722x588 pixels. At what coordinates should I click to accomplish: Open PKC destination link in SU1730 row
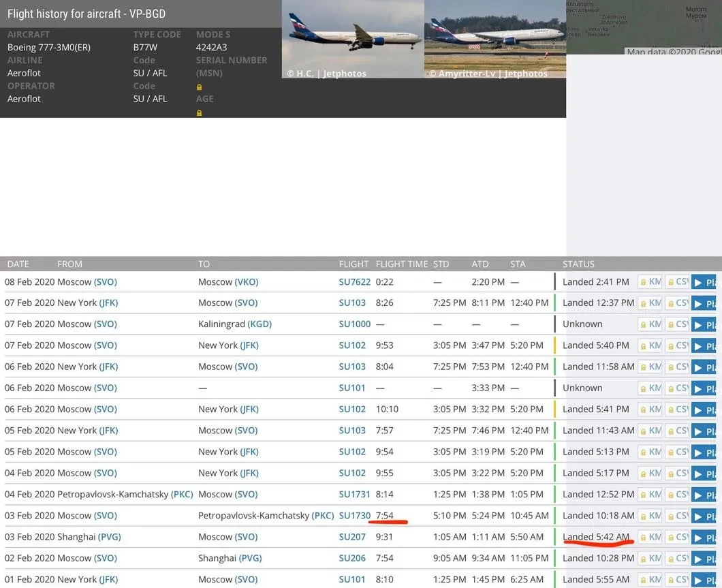click(323, 516)
